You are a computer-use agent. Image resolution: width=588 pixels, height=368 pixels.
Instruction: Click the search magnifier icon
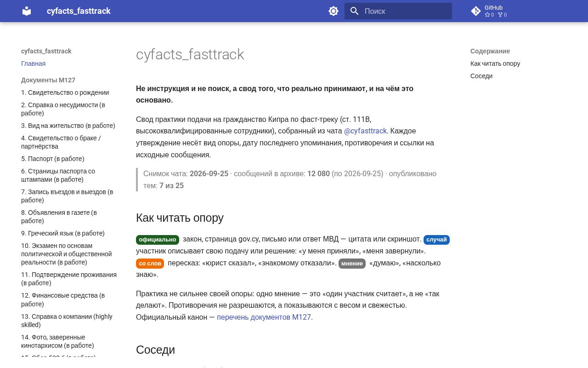(354, 11)
